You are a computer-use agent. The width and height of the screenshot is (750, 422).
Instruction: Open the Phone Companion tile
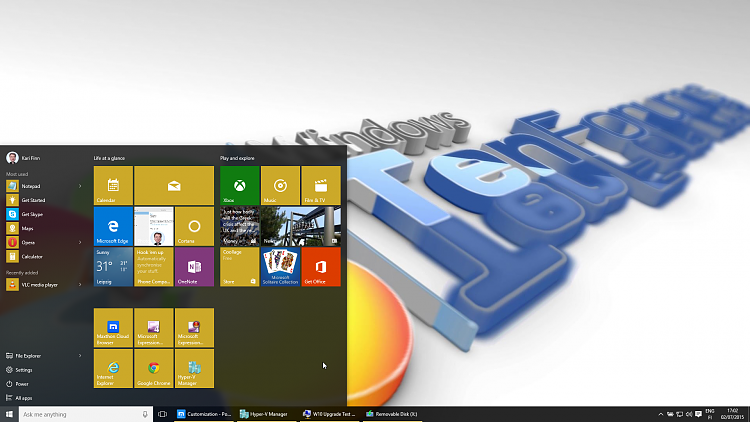[x=154, y=267]
